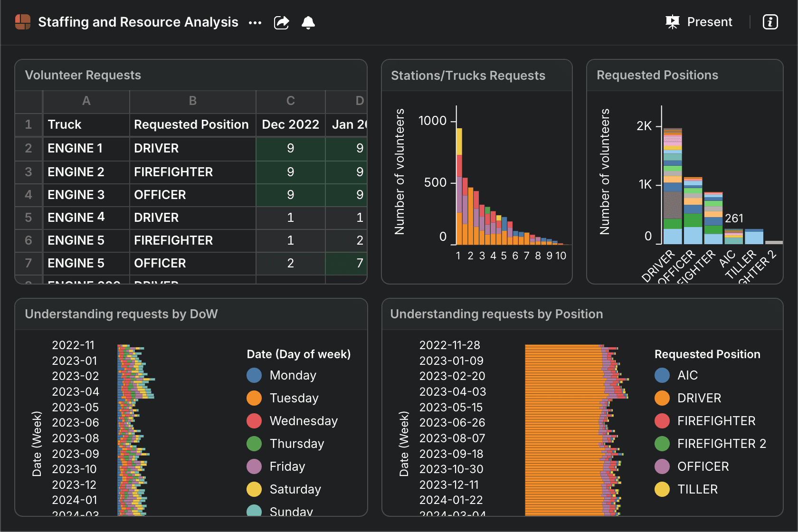Viewport: 798px width, 532px height.
Task: Click the Present button
Action: click(x=699, y=22)
